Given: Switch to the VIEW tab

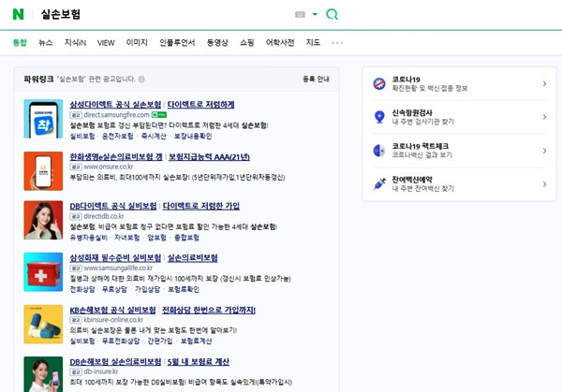Looking at the screenshot, I should 106,43.
